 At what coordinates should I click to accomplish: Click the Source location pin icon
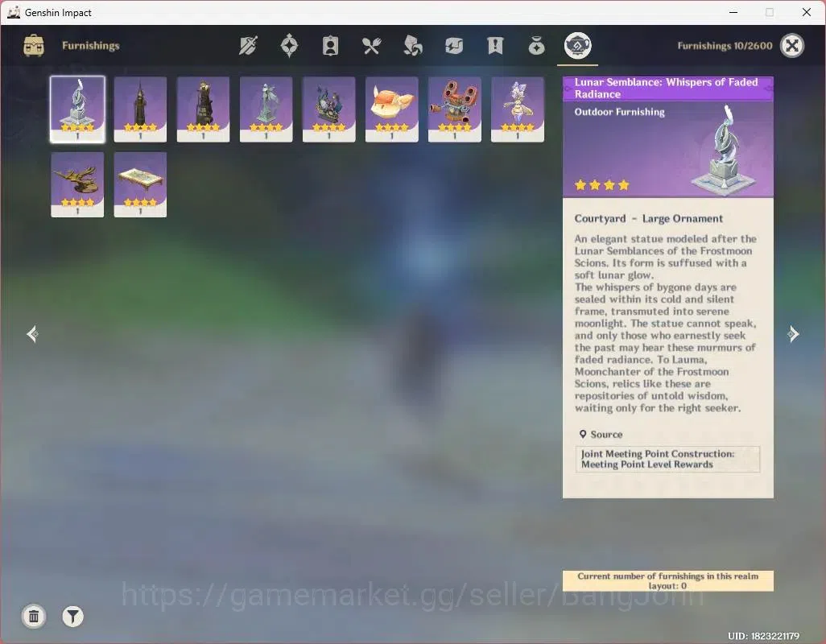(x=583, y=434)
